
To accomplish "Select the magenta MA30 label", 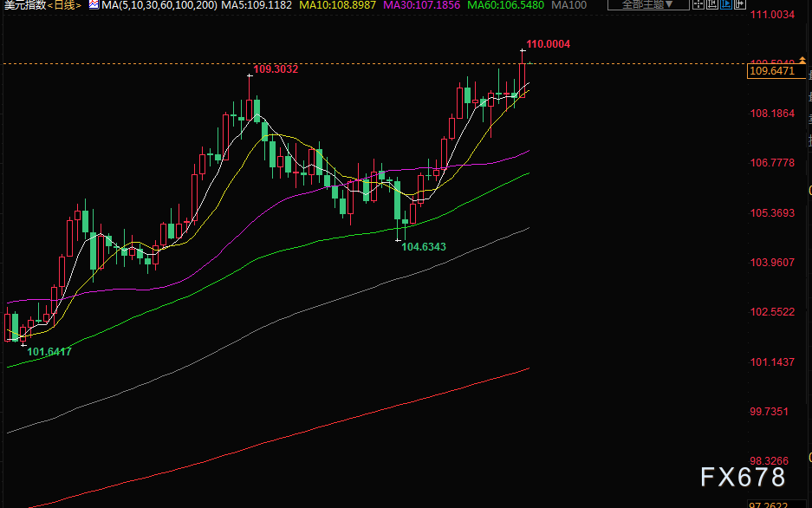I will tap(417, 5).
